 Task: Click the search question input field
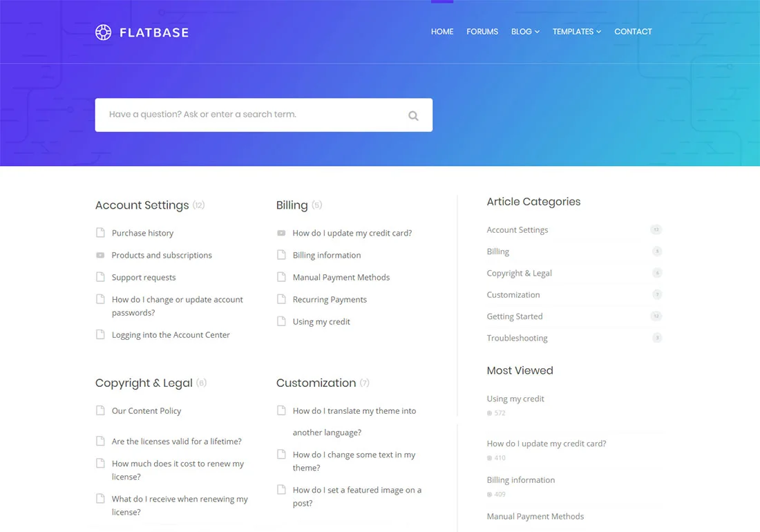pyautogui.click(x=249, y=115)
